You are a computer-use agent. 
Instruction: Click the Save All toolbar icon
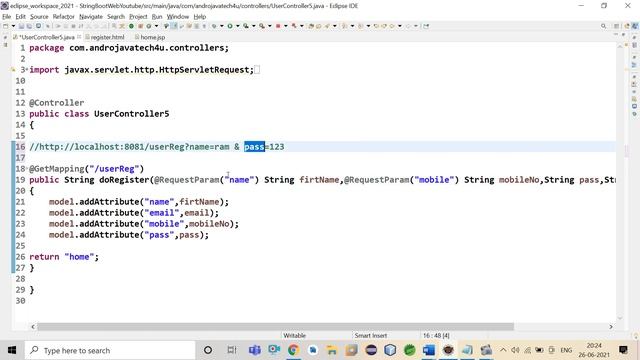[29, 26]
